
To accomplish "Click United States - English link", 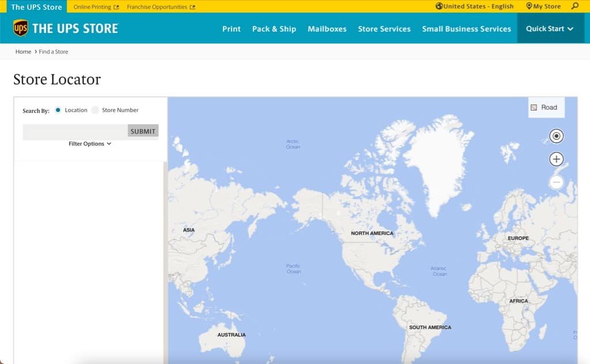I will (x=478, y=6).
